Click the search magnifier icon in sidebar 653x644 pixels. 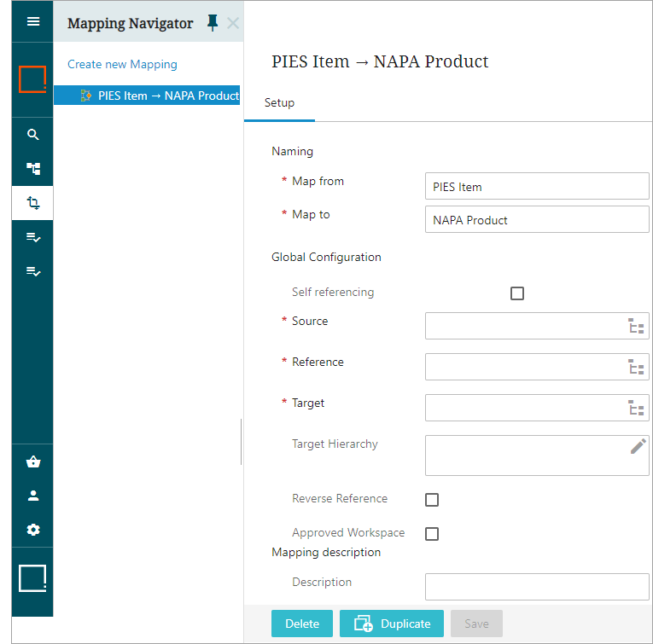tap(33, 135)
